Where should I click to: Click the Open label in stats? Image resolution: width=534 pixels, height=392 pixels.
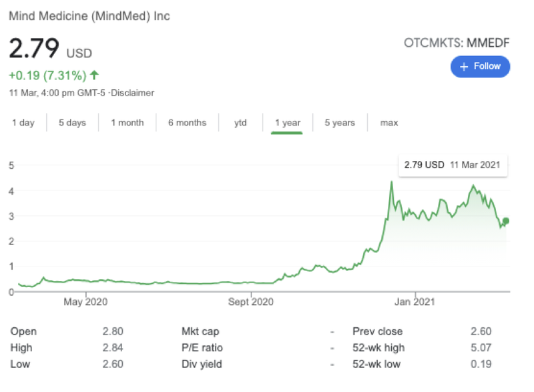point(23,331)
